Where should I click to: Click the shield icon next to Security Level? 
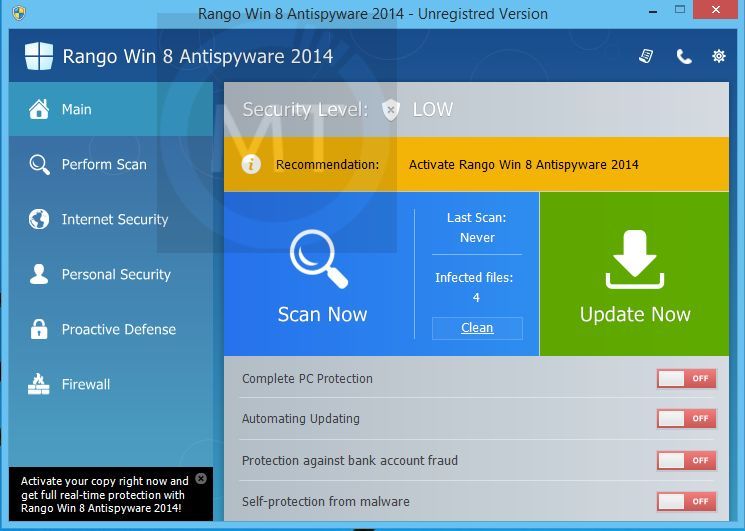click(x=390, y=110)
